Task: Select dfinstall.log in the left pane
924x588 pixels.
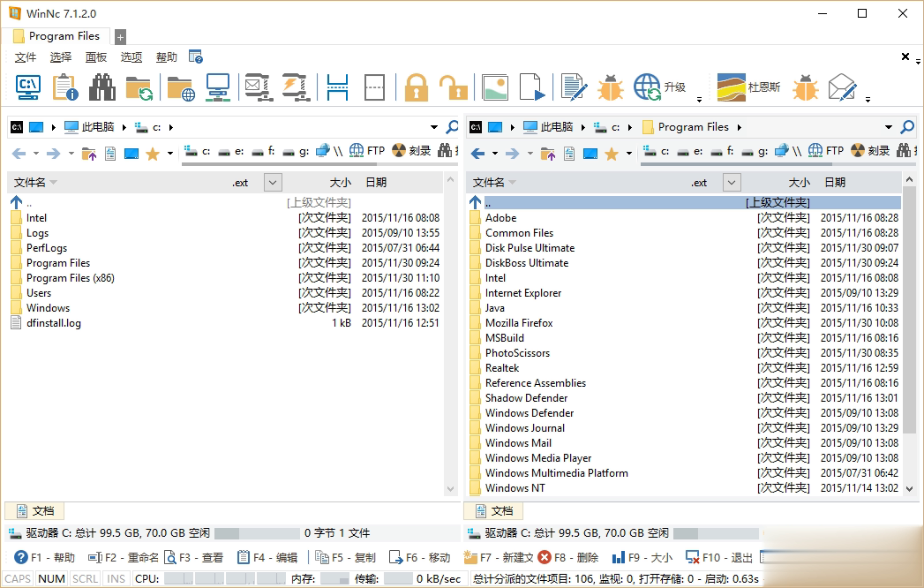Action: (x=53, y=323)
